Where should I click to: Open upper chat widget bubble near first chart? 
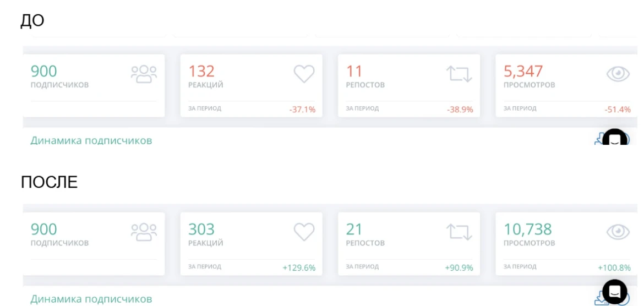(x=615, y=138)
